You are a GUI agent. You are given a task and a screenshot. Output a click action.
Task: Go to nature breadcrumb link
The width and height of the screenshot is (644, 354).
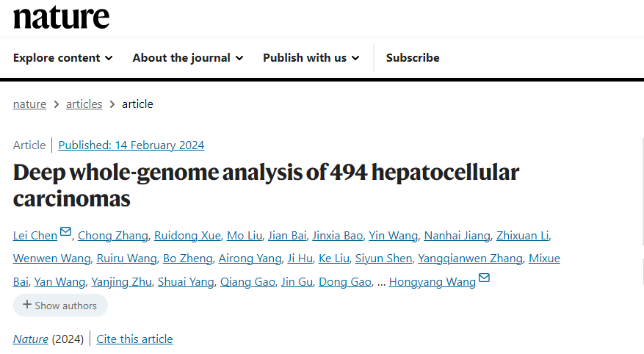tap(29, 104)
